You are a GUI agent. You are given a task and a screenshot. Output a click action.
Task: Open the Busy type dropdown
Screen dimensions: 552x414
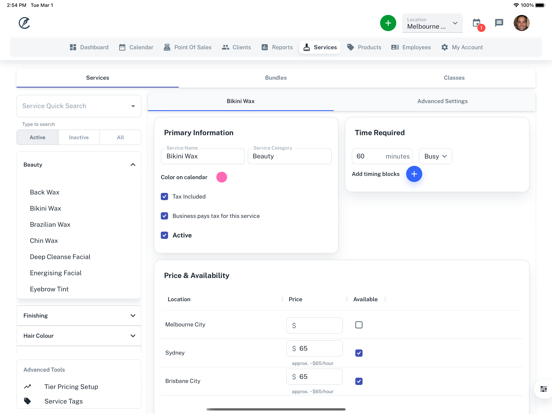(435, 156)
